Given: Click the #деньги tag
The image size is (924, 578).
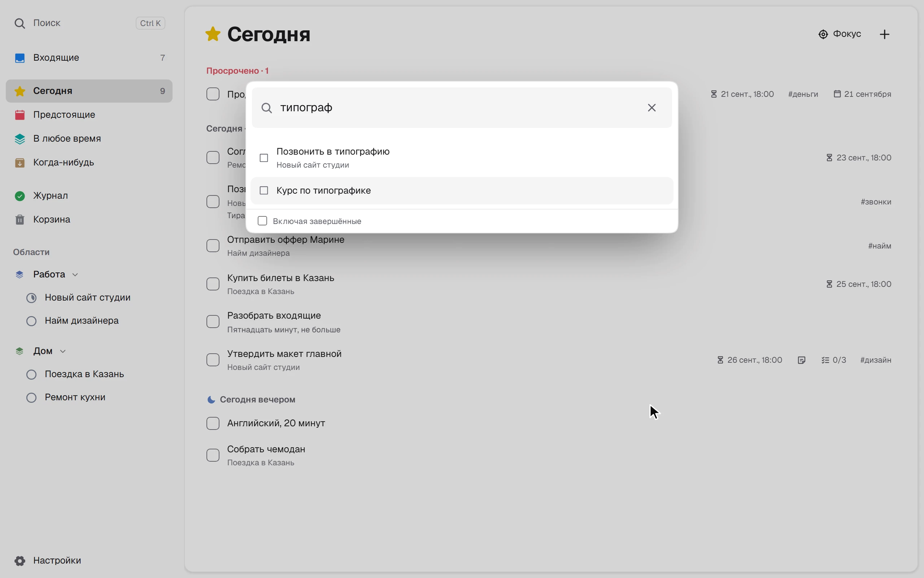Looking at the screenshot, I should pos(803,94).
